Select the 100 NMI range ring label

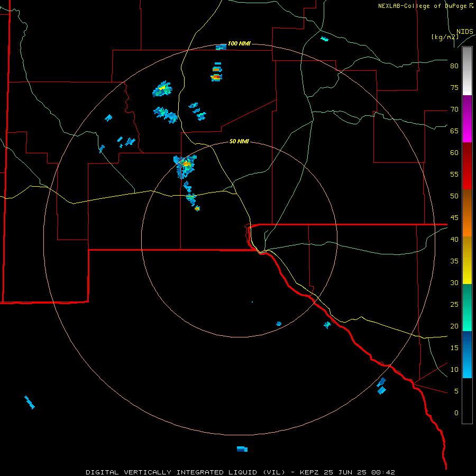(x=239, y=43)
